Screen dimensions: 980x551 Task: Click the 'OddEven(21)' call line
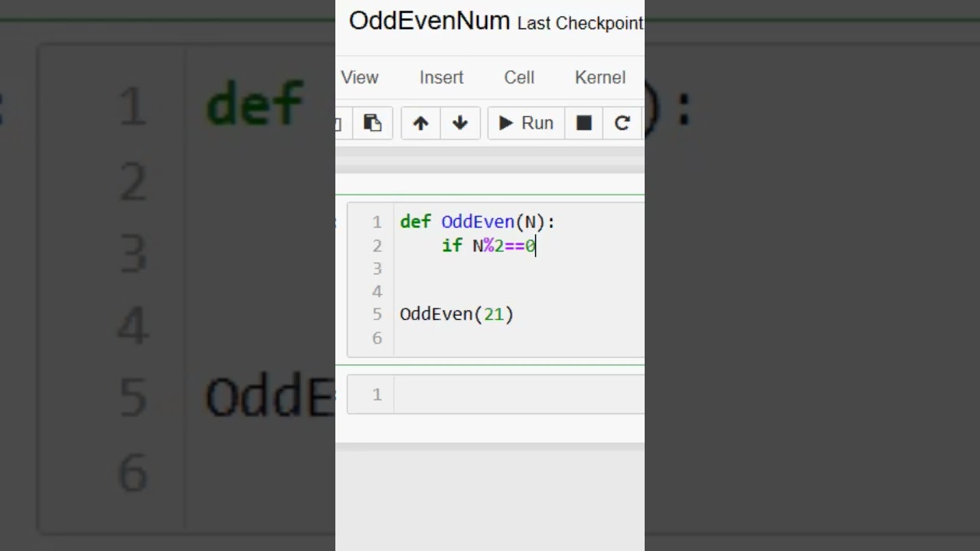coord(456,315)
